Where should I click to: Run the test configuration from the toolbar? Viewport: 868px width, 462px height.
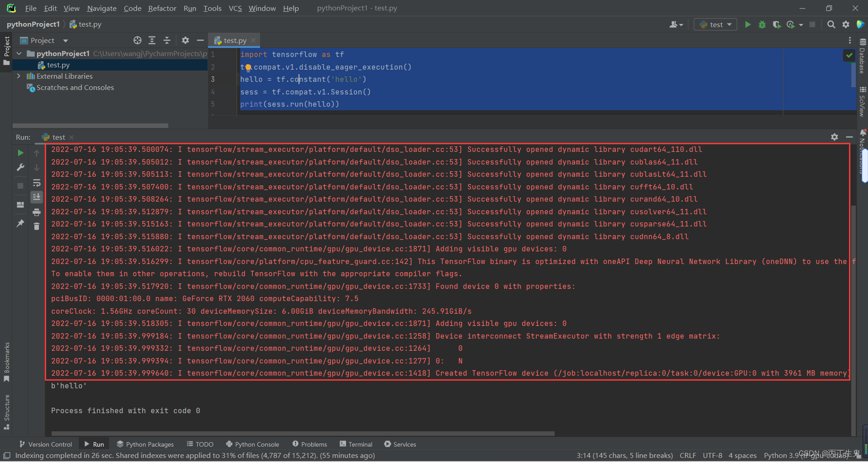(748, 24)
